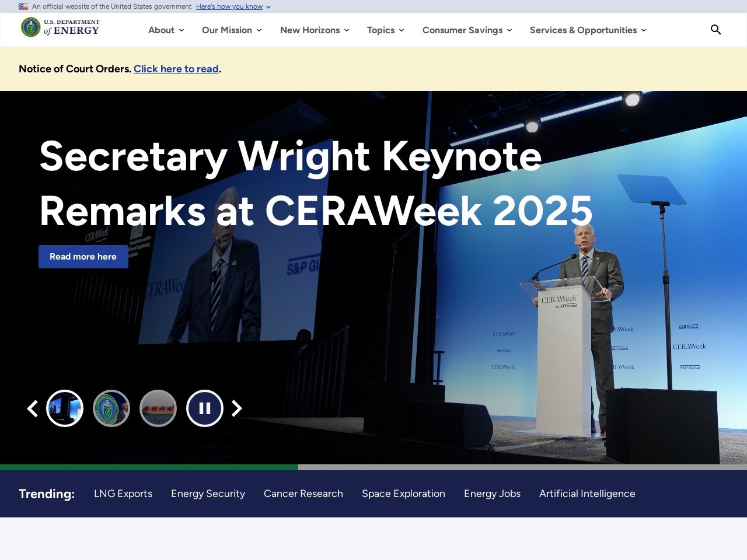Open Space Exploration trending link
747x560 pixels.
coord(403,494)
